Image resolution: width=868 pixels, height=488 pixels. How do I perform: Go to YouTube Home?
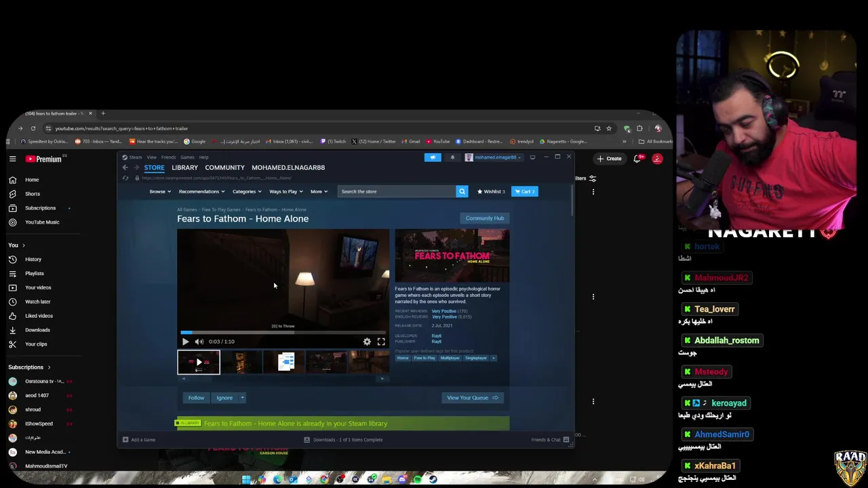(31, 180)
